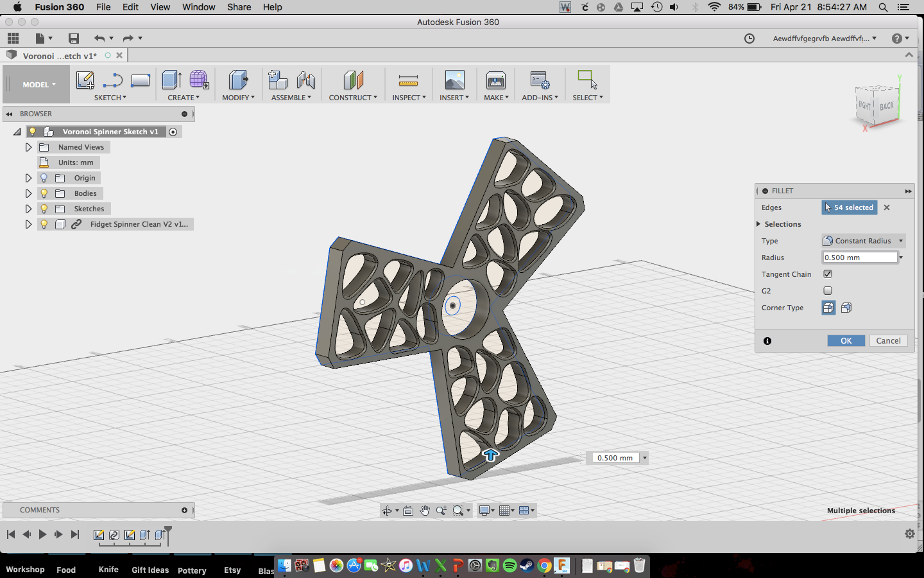
Task: Cancel the Fillet dialog
Action: click(x=888, y=341)
